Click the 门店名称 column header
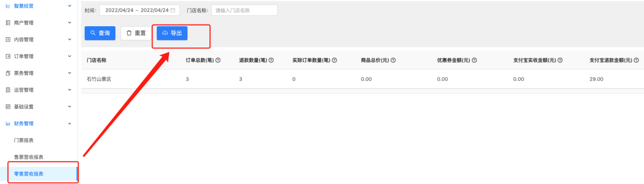 click(x=97, y=60)
